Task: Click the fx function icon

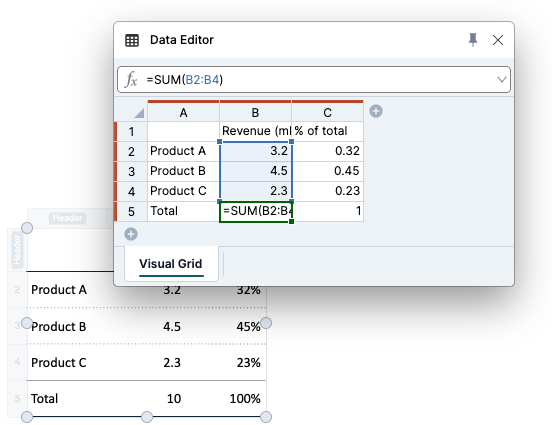Action: 131,80
